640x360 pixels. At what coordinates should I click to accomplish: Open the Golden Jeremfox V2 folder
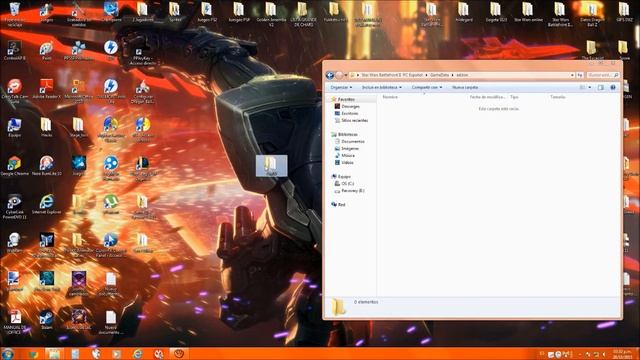tap(271, 13)
